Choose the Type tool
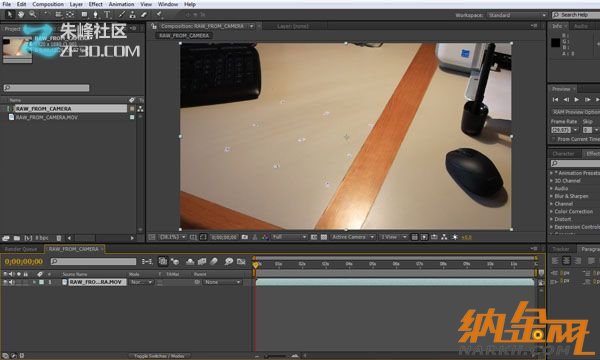Viewport: 600px width, 360px height. (107, 15)
